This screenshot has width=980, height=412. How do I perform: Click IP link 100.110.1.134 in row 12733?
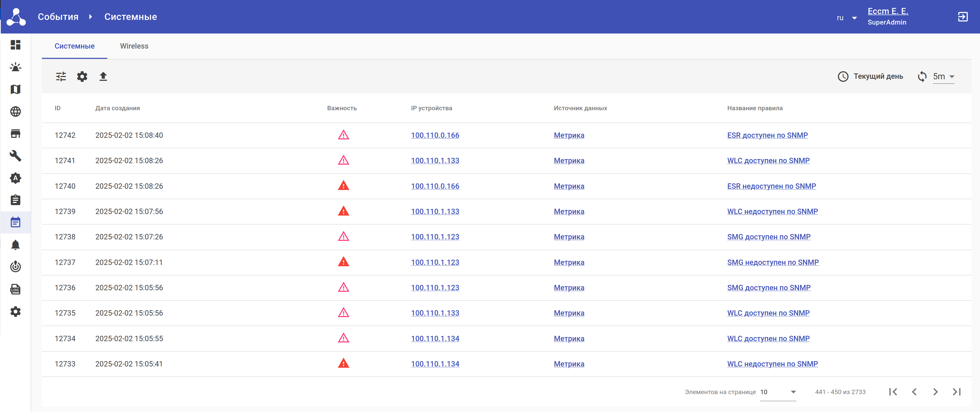coord(435,364)
